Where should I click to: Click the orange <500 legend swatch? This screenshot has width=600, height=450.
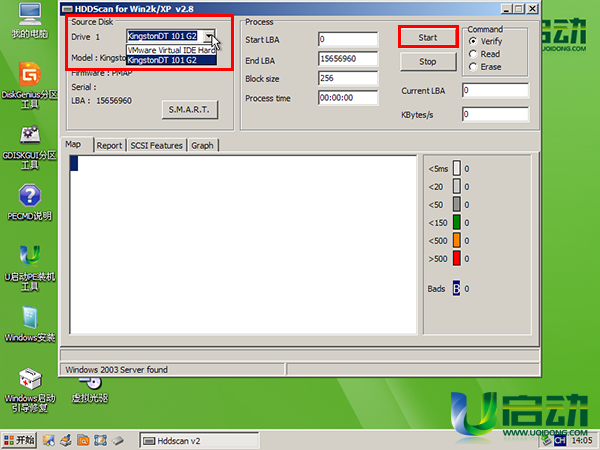(457, 240)
